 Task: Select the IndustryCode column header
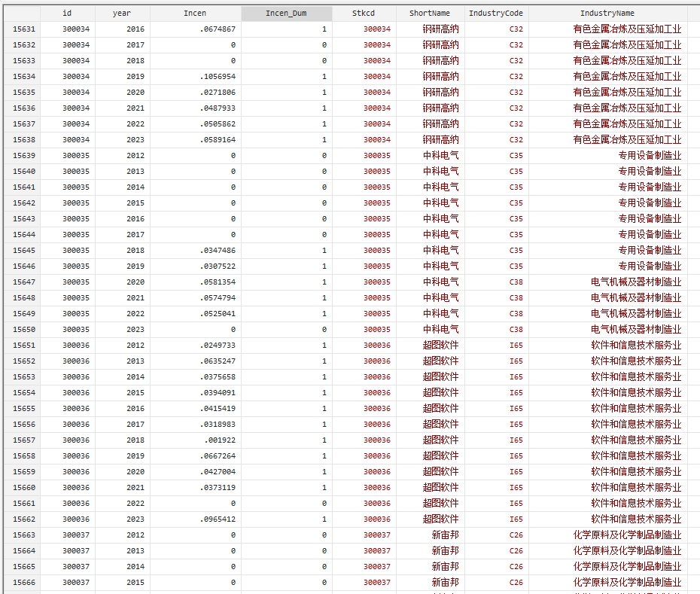click(496, 13)
